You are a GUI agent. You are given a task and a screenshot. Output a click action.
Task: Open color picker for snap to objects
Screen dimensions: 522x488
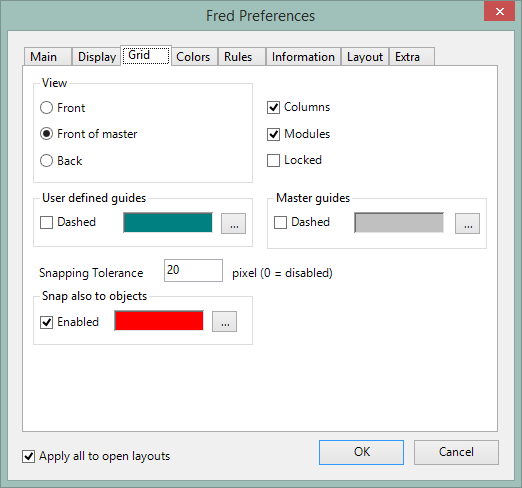224,322
